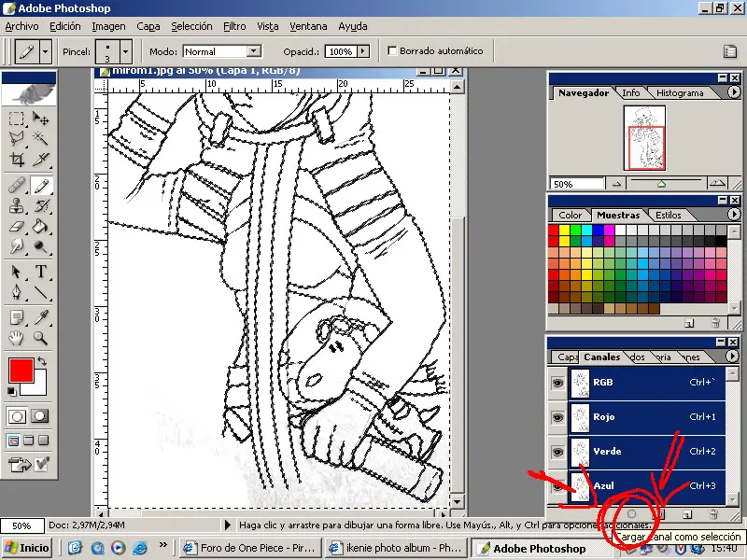
Task: Open the Navegador panel options menu
Action: (x=734, y=91)
